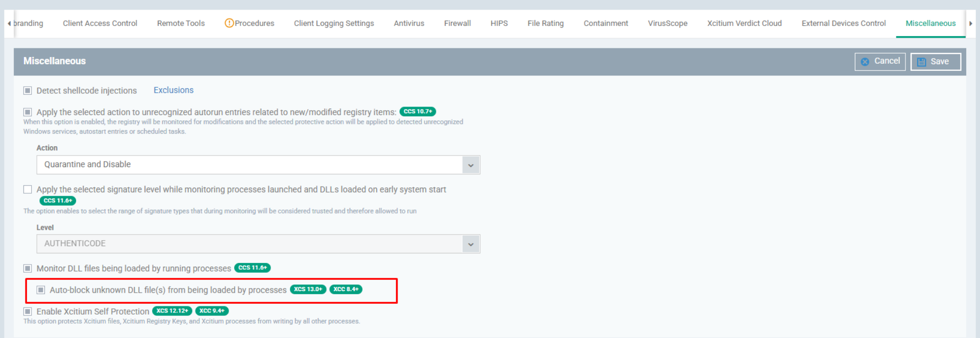
Task: Toggle Monitor DLL files being loaded checkbox
Action: [x=28, y=269]
